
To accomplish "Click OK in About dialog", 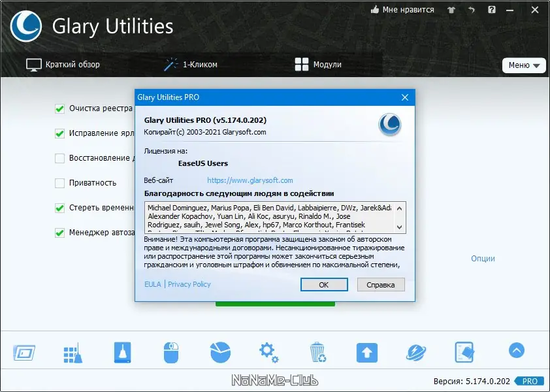I will (324, 285).
